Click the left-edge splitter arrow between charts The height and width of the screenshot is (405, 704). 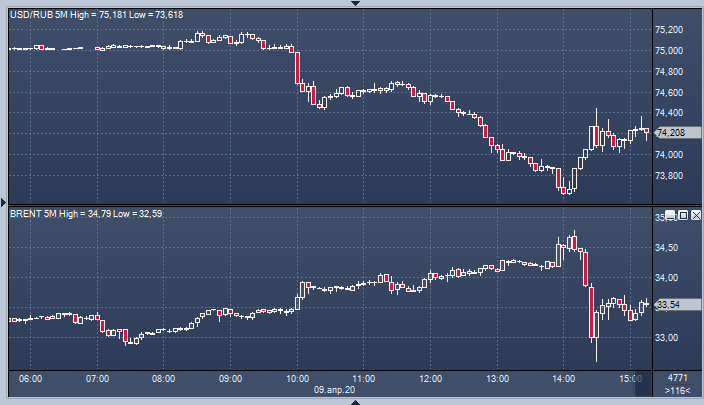[x=3, y=202]
